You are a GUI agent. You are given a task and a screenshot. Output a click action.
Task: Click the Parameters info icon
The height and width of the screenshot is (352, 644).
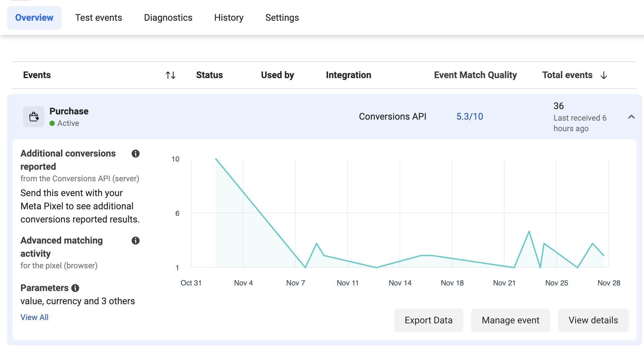click(75, 288)
